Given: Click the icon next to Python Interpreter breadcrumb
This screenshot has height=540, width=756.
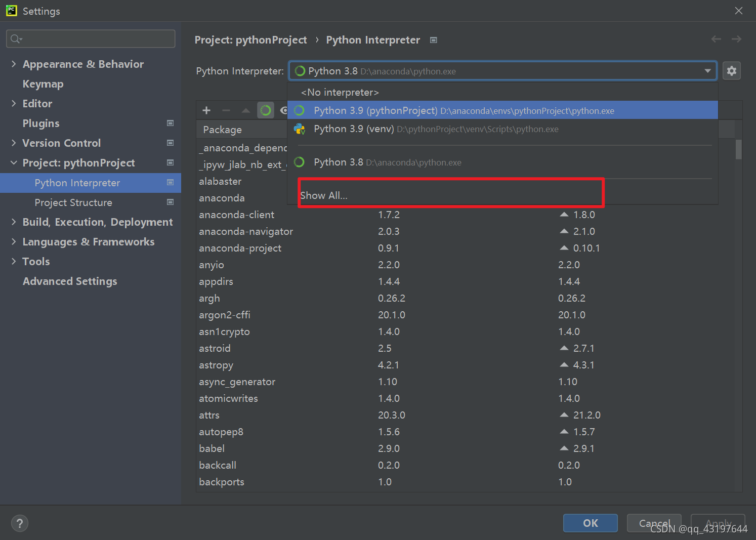Looking at the screenshot, I should [434, 40].
